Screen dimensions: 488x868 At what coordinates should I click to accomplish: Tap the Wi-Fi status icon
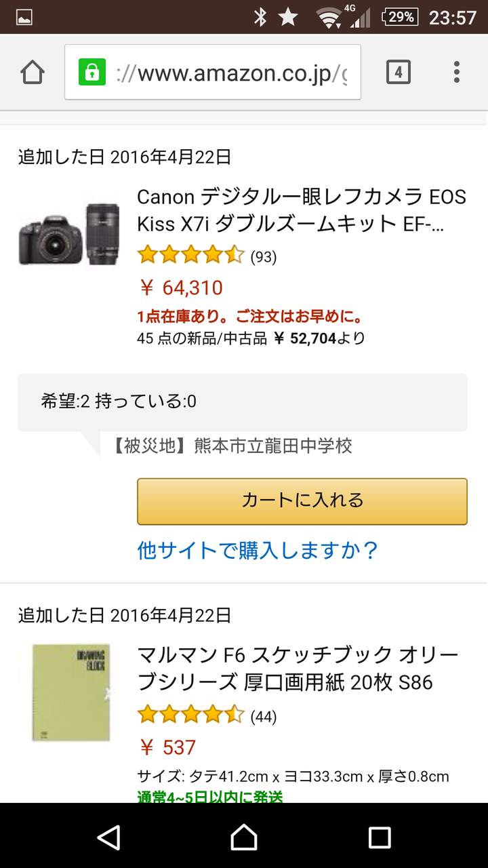coord(329,17)
